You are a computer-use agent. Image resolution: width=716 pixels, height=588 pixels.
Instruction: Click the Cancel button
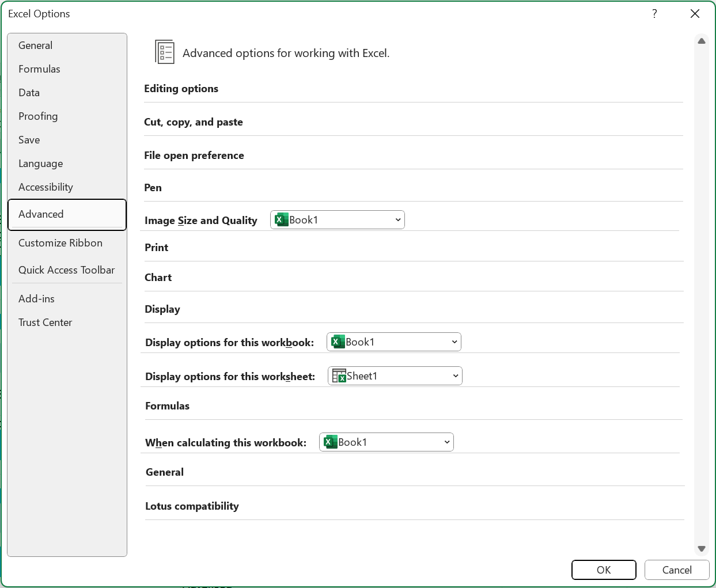[x=677, y=570]
